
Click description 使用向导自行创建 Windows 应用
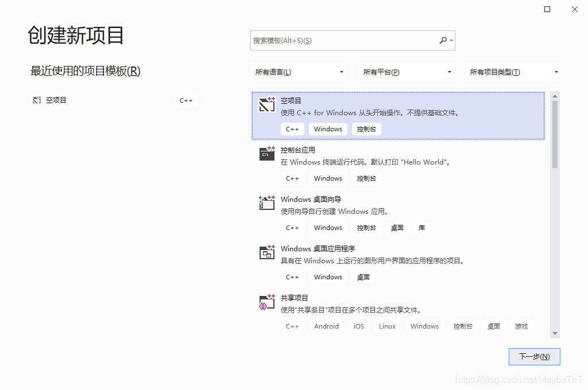(x=334, y=212)
